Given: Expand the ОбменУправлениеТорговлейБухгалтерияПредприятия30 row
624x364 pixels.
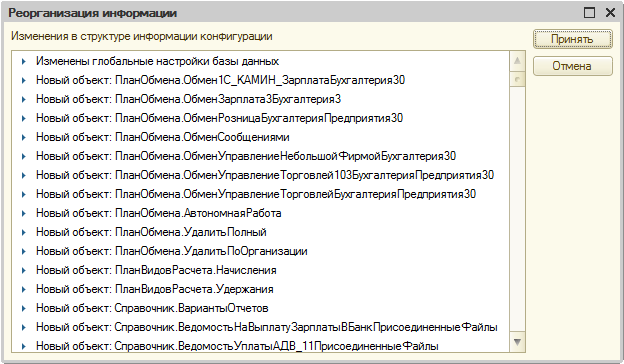Looking at the screenshot, I should (23, 194).
